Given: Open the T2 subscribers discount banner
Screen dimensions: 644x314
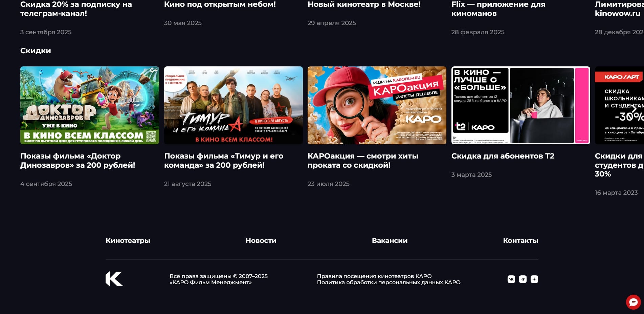Looking at the screenshot, I should (520, 105).
